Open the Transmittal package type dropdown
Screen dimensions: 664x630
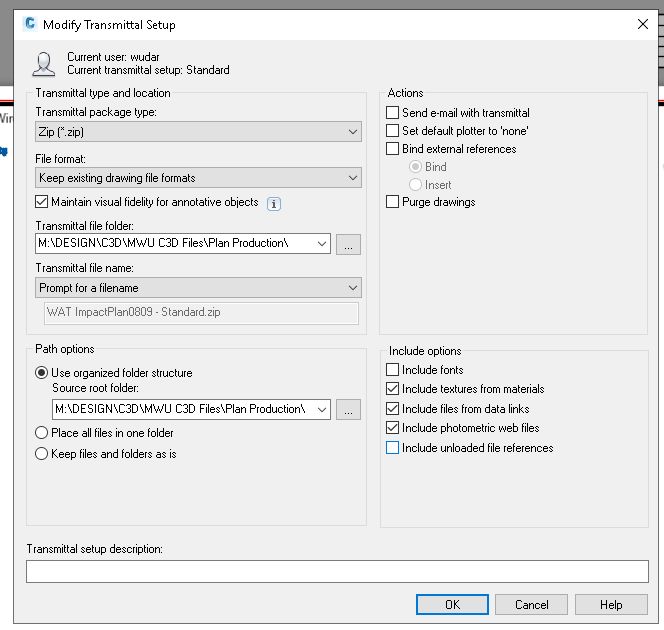point(198,132)
